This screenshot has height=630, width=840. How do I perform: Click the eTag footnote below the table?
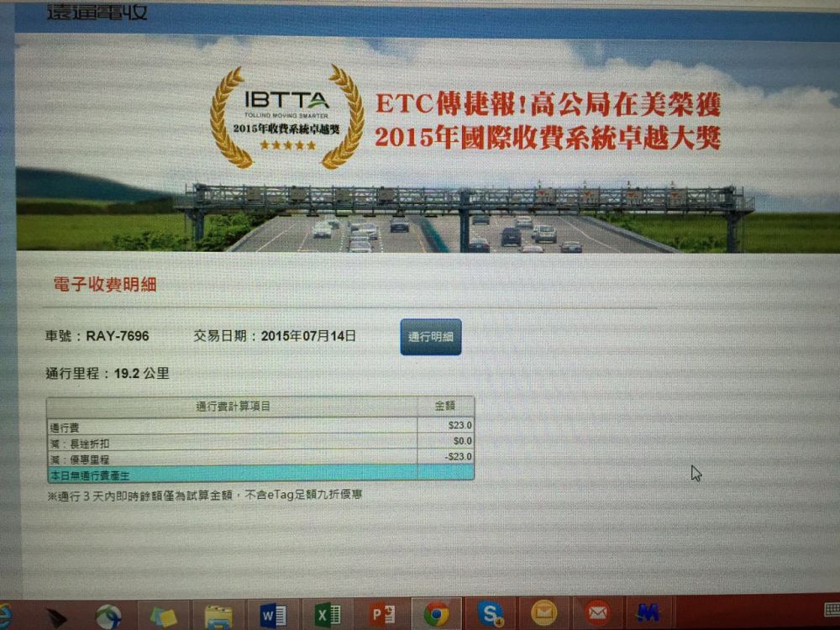point(205,495)
